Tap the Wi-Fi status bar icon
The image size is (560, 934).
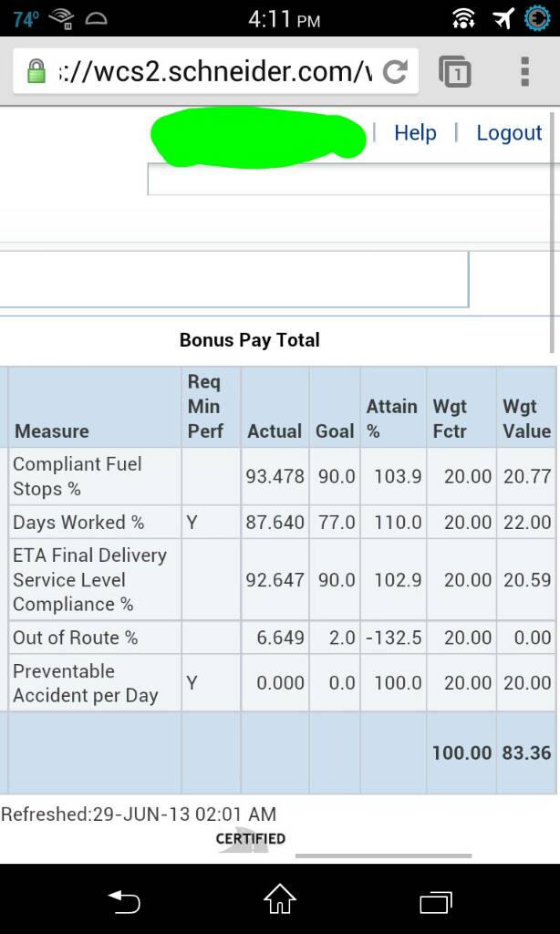tap(463, 19)
